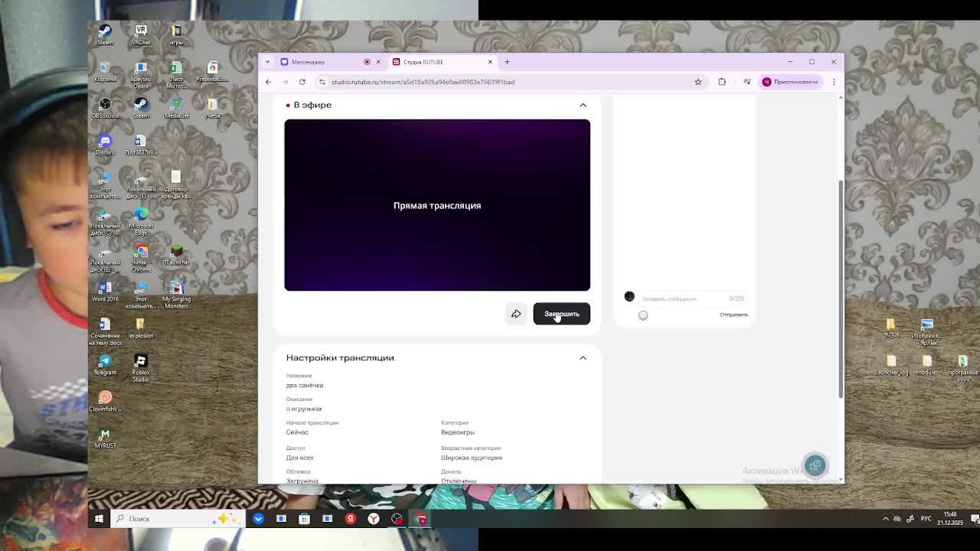Image resolution: width=980 pixels, height=551 pixels.
Task: Open the Yandex browser taskbar icon
Action: 374,519
